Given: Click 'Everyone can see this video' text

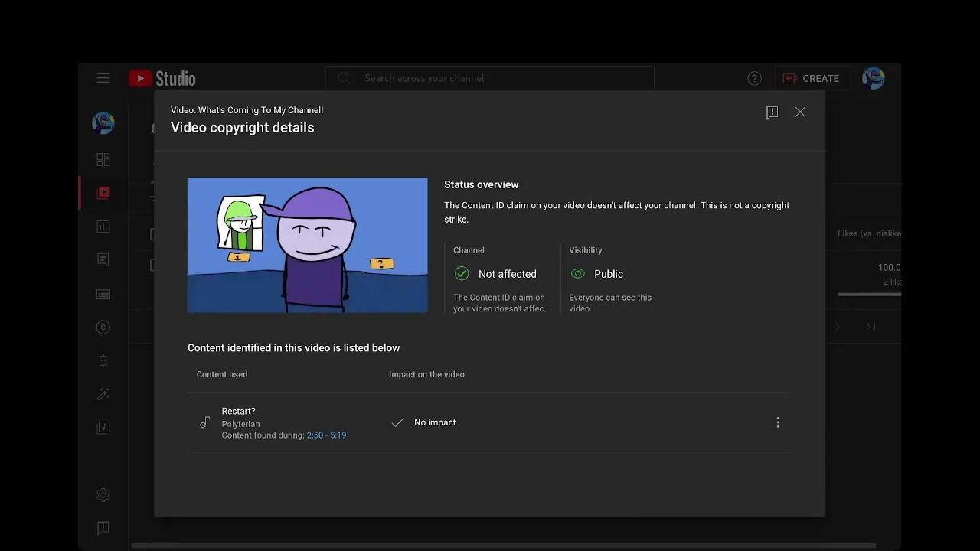Looking at the screenshot, I should [x=610, y=303].
